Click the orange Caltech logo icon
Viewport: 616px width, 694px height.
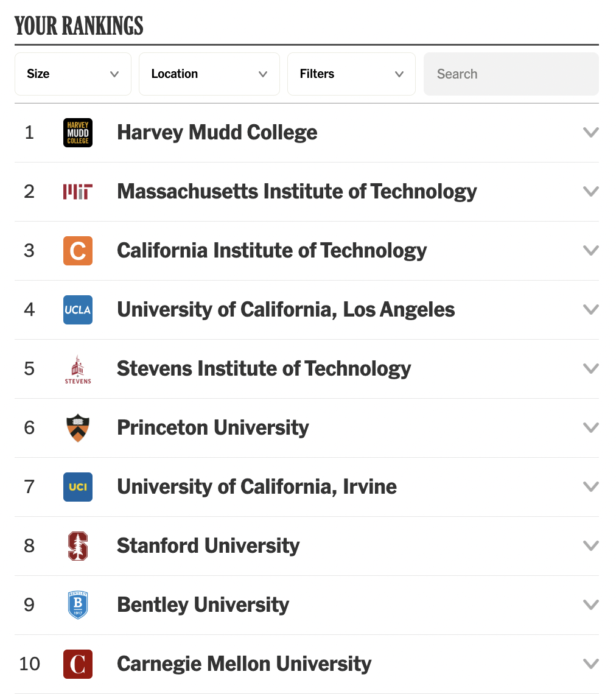click(x=78, y=251)
